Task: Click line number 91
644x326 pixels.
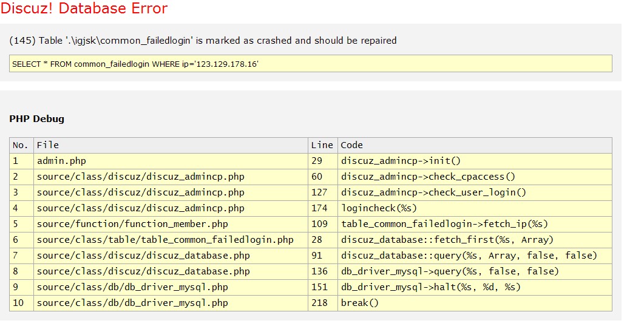Action: pos(322,256)
